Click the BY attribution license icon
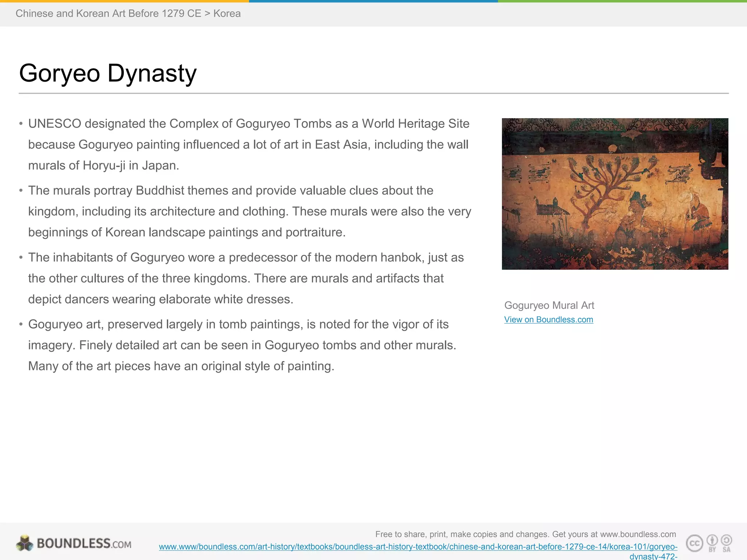The height and width of the screenshot is (560, 747). click(x=712, y=543)
